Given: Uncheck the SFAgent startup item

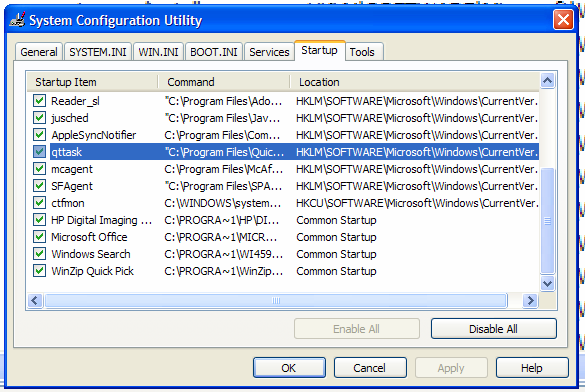Looking at the screenshot, I should (39, 186).
